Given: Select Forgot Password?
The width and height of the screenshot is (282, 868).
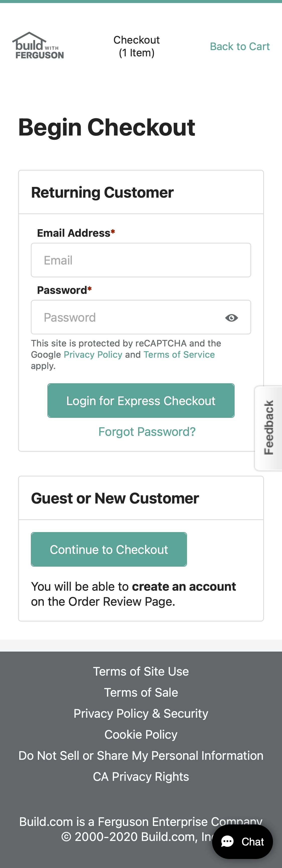Looking at the screenshot, I should (x=147, y=432).
